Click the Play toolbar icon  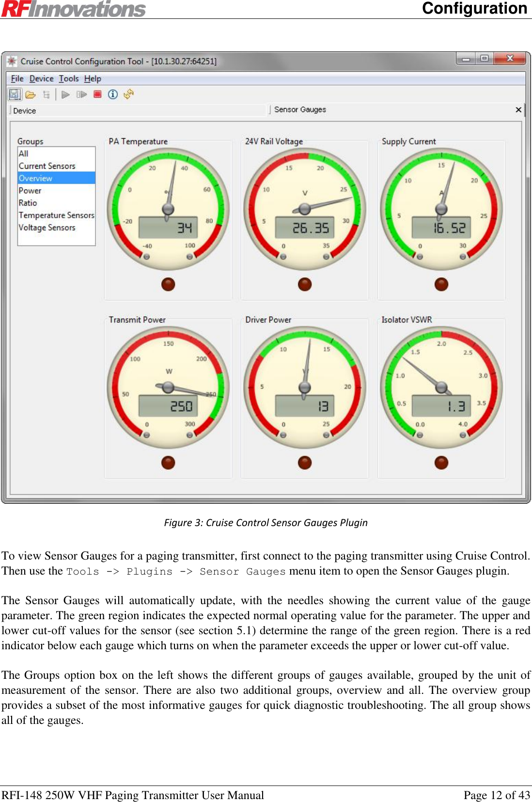pyautogui.click(x=66, y=95)
